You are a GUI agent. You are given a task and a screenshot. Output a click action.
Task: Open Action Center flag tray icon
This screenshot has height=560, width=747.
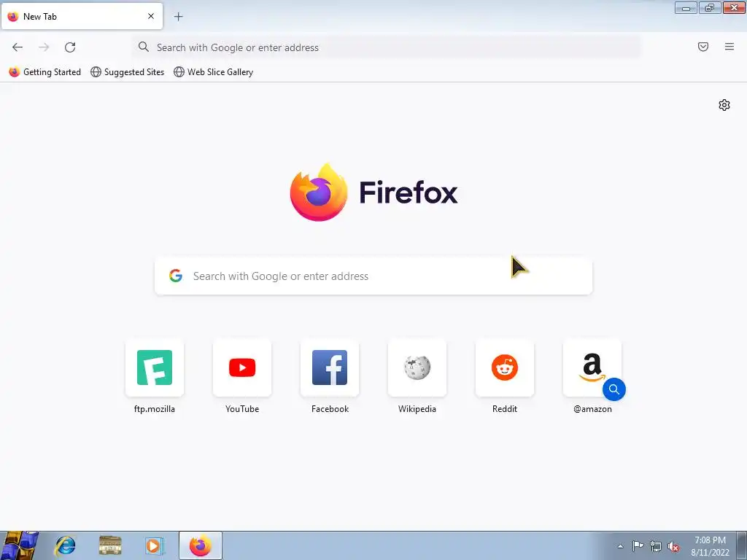pyautogui.click(x=638, y=546)
